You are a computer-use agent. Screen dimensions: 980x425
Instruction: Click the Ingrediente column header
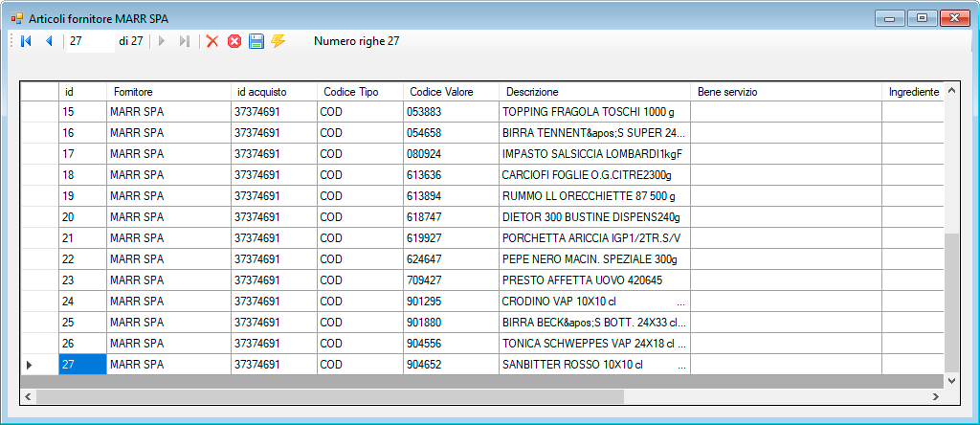pyautogui.click(x=912, y=92)
